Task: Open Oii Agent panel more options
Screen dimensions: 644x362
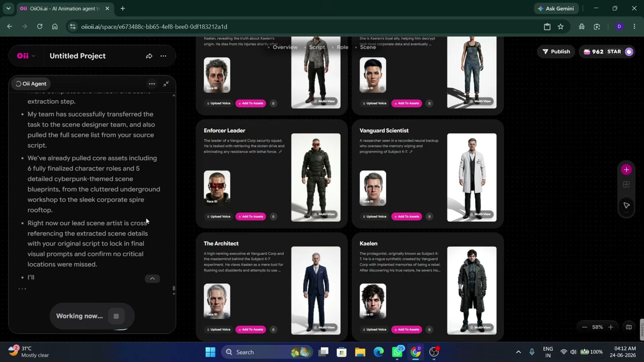Action: (x=152, y=84)
